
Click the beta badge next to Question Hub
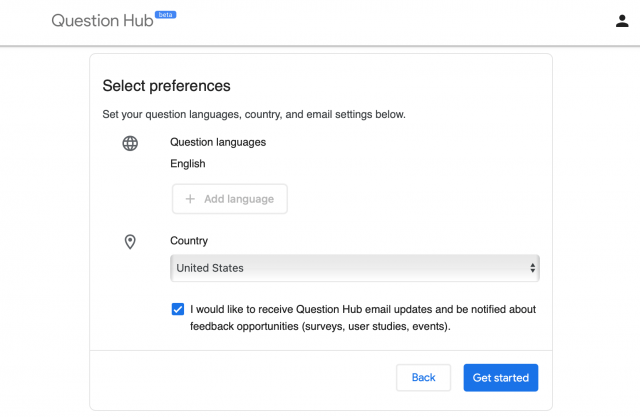(165, 15)
